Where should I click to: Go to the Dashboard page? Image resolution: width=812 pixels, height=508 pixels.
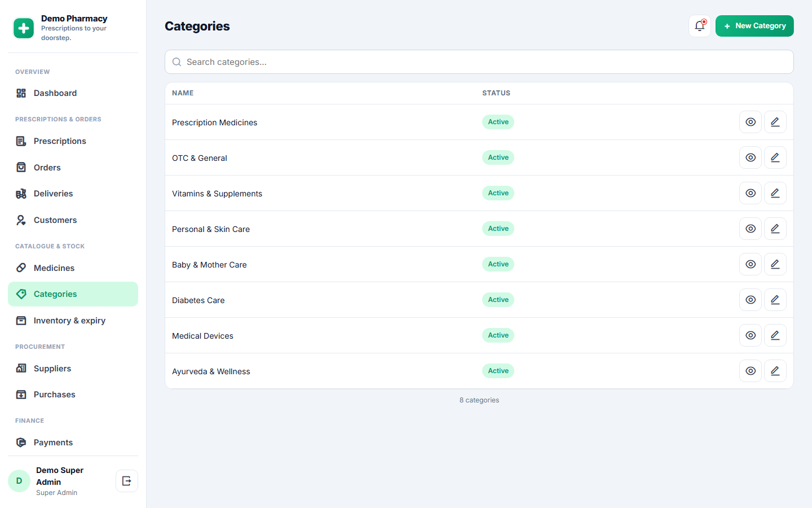tap(73, 93)
